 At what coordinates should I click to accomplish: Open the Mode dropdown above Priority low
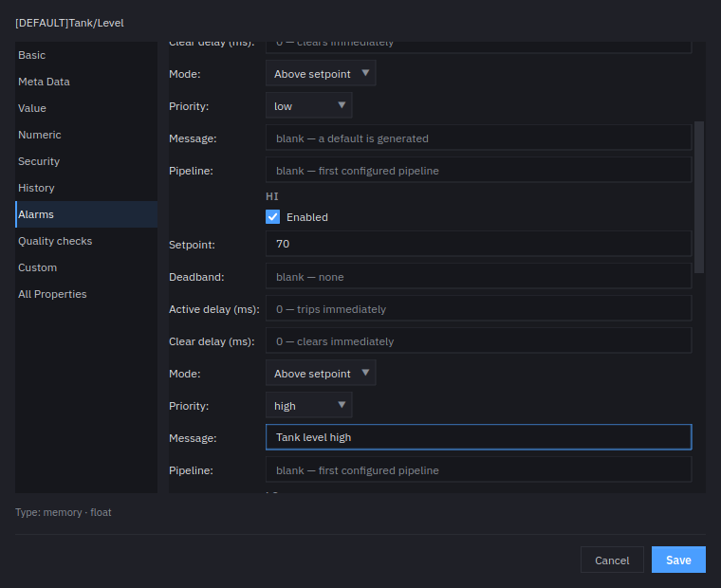[321, 73]
